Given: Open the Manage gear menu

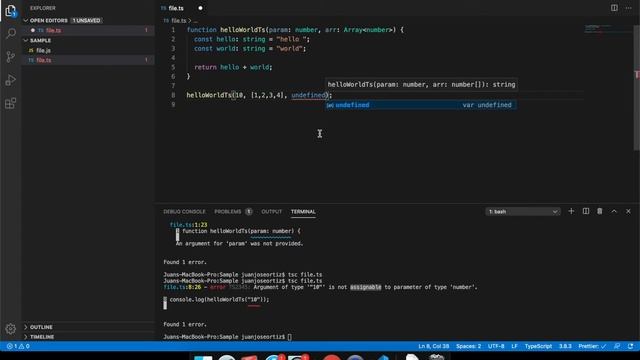Looking at the screenshot, I should click(x=11, y=329).
